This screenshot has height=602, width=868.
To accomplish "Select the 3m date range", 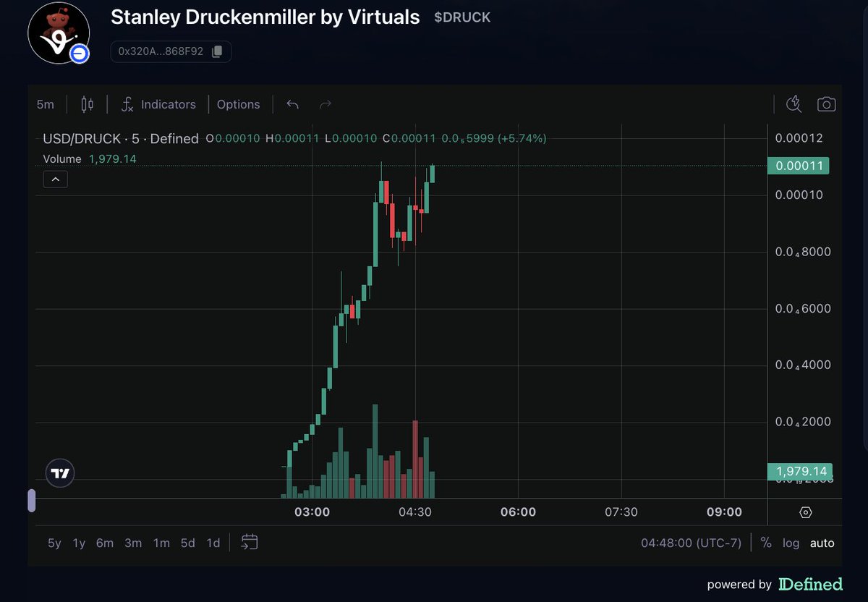I will click(x=133, y=543).
